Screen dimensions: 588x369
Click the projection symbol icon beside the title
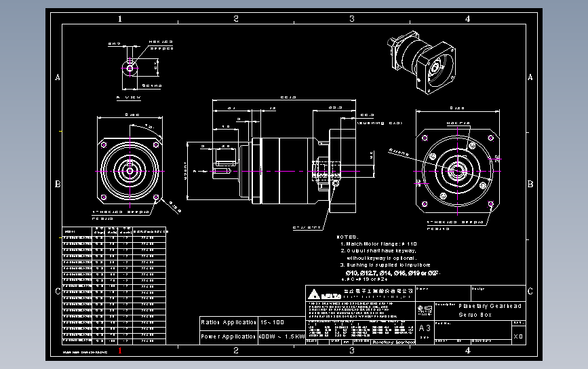pyautogui.click(x=425, y=310)
